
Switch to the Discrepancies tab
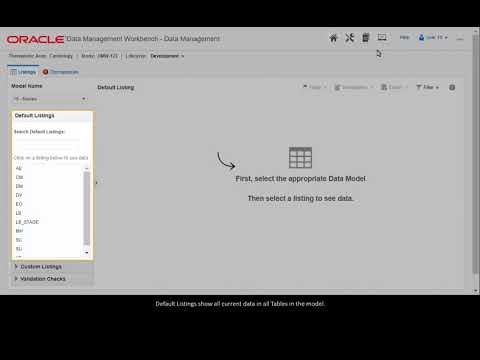[x=61, y=72]
